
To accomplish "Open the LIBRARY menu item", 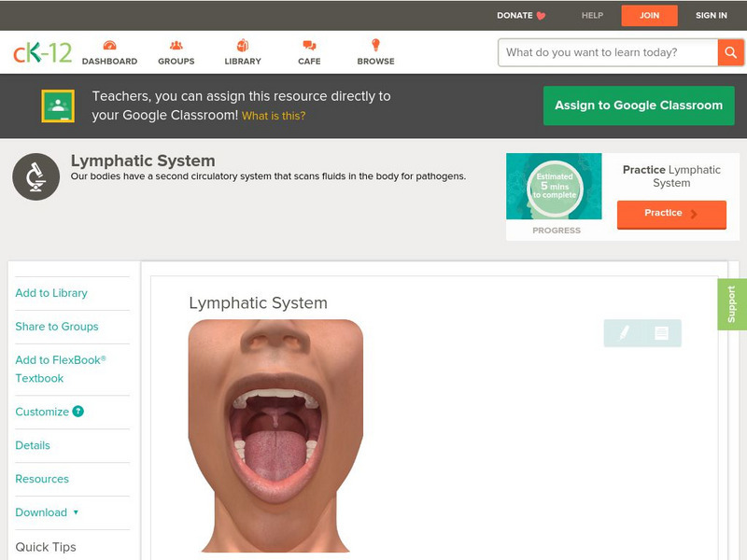I will click(243, 62).
